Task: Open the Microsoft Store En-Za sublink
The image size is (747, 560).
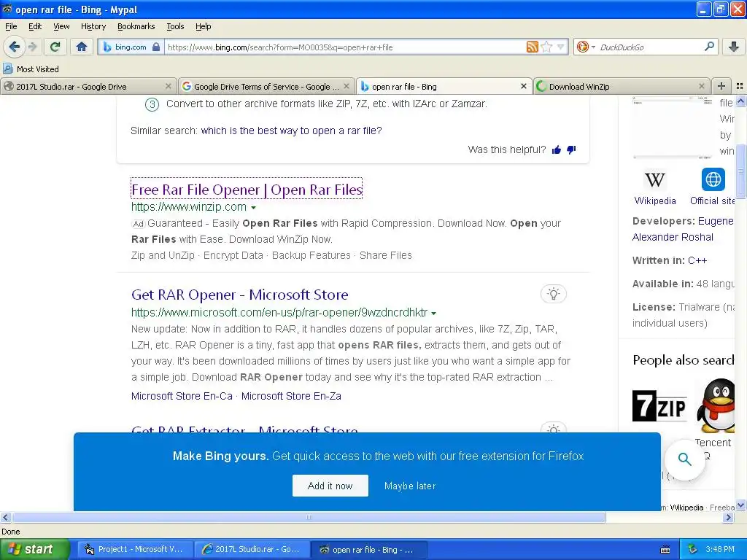Action: tap(291, 396)
